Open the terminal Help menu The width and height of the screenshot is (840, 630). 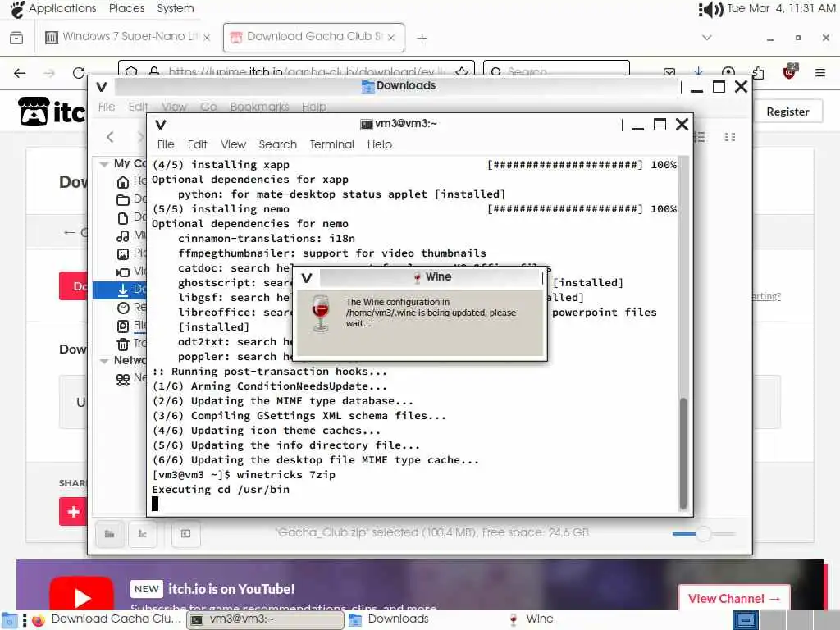379,144
